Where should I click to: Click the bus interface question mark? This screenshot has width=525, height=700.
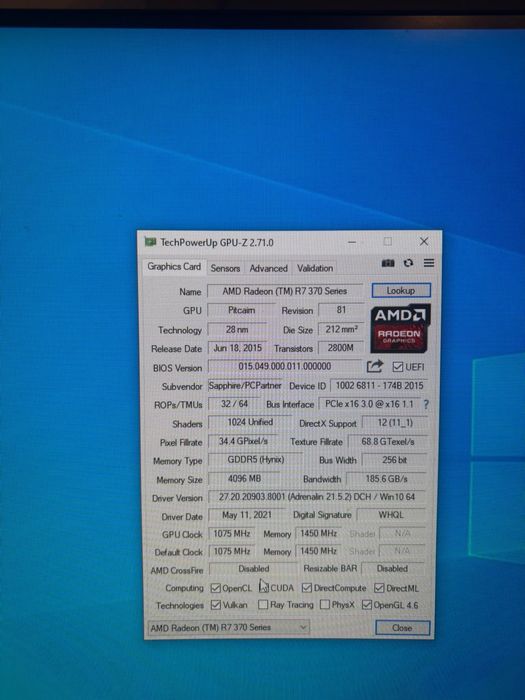point(426,404)
